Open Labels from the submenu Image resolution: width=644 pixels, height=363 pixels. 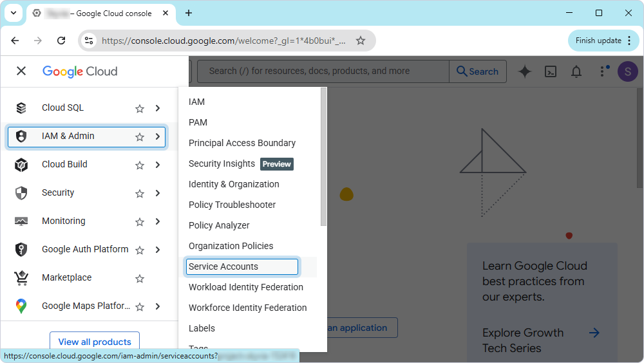pos(202,328)
